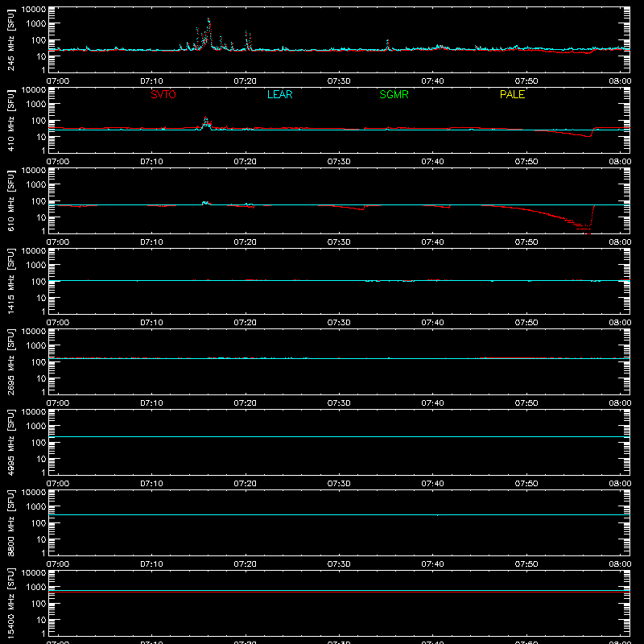The height and width of the screenshot is (644, 644).
Task: Click the 100 y-axis label in the 4995 MHz panel
Action: pos(39,443)
